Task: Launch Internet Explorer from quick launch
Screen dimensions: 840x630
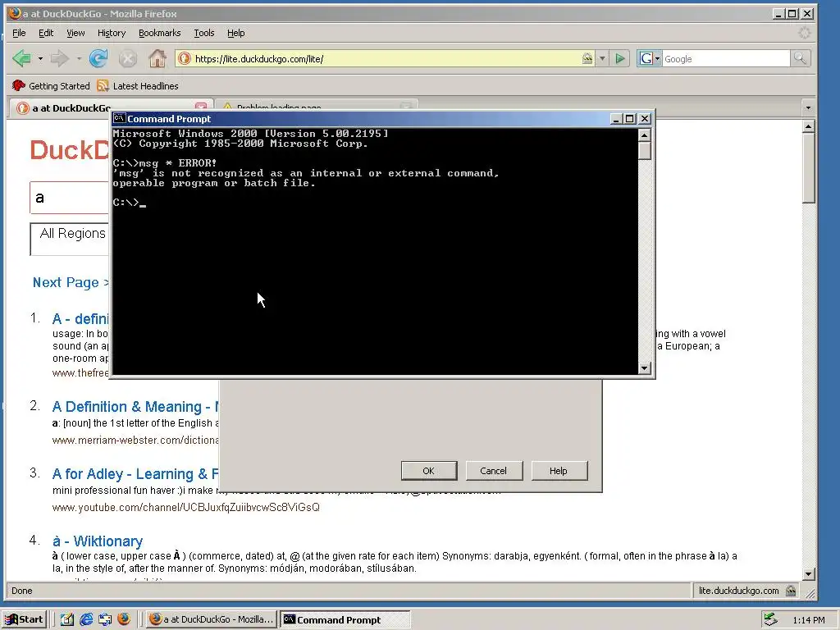Action: (86, 619)
